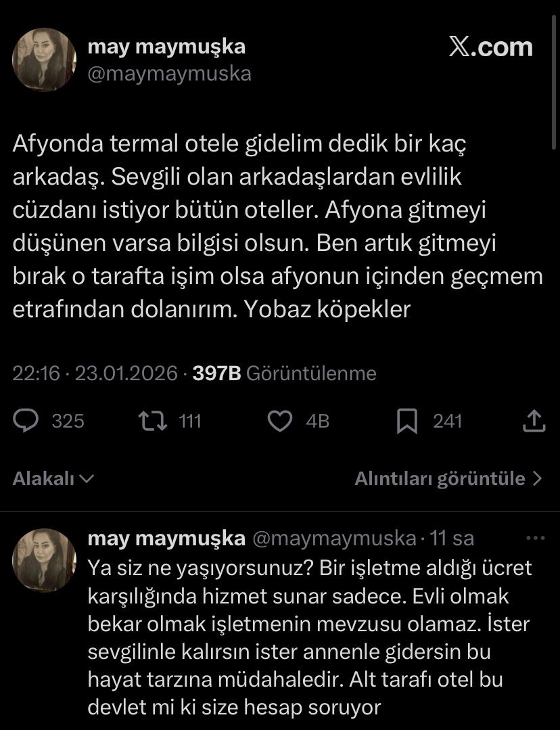The image size is (560, 730).
Task: Click may maymuşka display name in header
Action: tap(166, 47)
